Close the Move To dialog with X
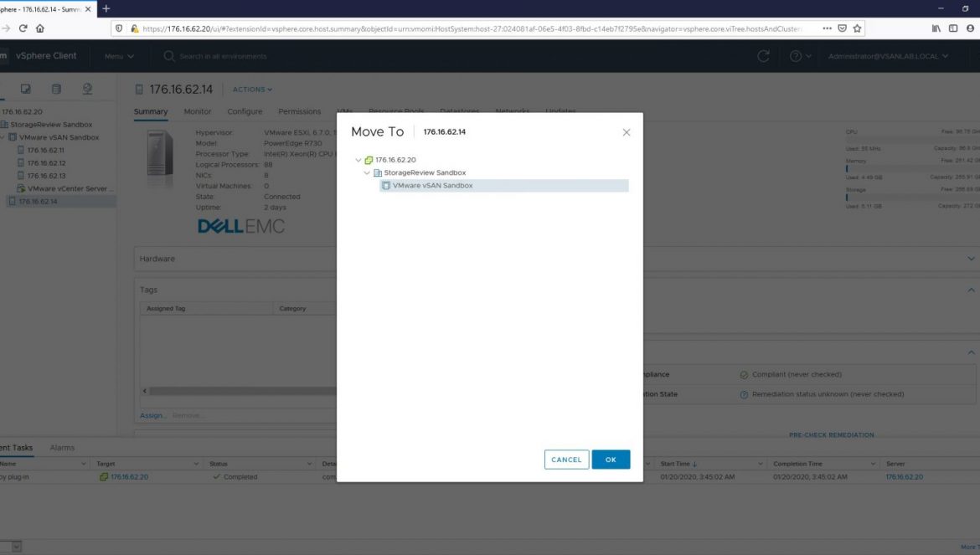 coord(627,132)
